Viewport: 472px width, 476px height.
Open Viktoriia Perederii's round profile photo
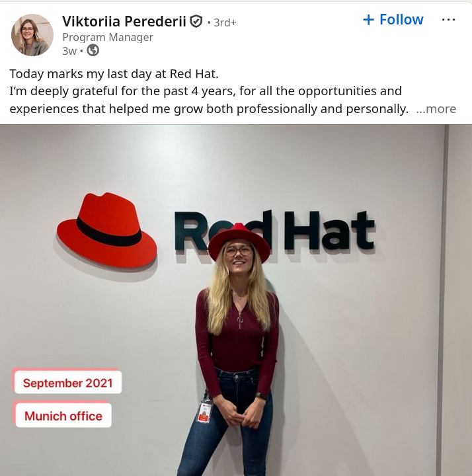point(32,34)
